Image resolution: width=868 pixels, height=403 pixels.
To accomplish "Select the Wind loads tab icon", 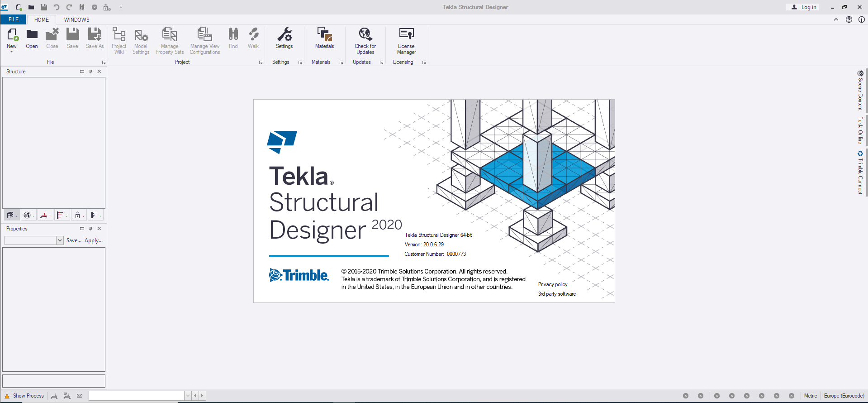I will click(x=61, y=215).
